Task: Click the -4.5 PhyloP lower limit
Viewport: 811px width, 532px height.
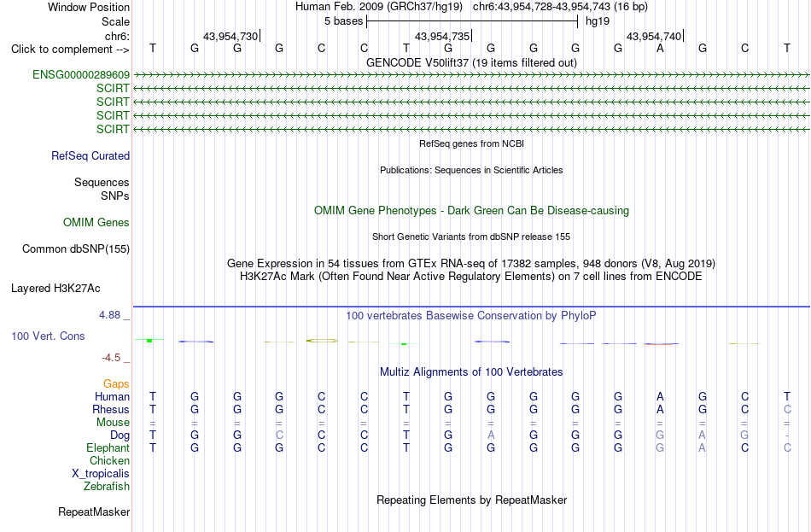Action: [x=111, y=358]
